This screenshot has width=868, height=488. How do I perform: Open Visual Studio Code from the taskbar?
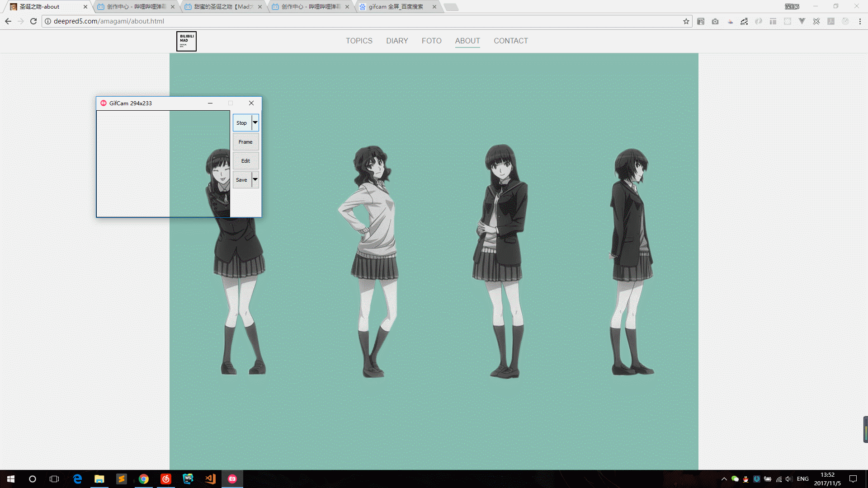click(x=210, y=479)
